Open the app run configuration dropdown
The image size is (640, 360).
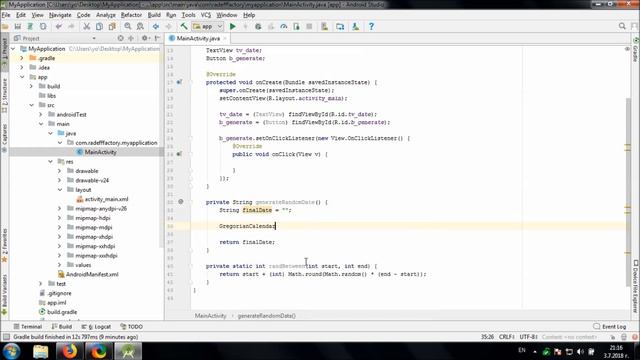pyautogui.click(x=208, y=27)
